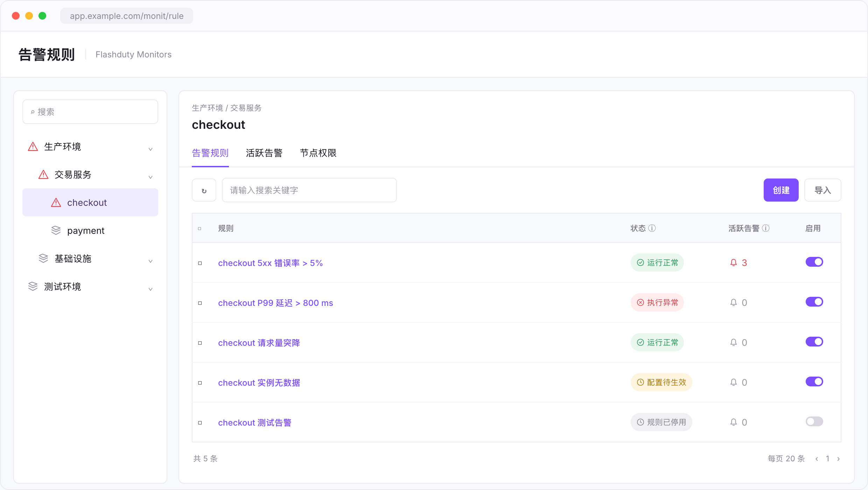Click the refresh icon button
This screenshot has height=490, width=868.
(204, 190)
